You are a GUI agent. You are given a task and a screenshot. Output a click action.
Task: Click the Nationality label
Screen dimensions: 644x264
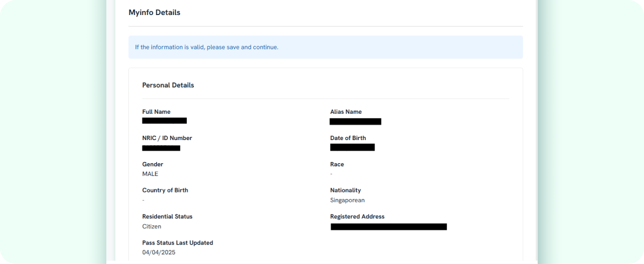(346, 190)
